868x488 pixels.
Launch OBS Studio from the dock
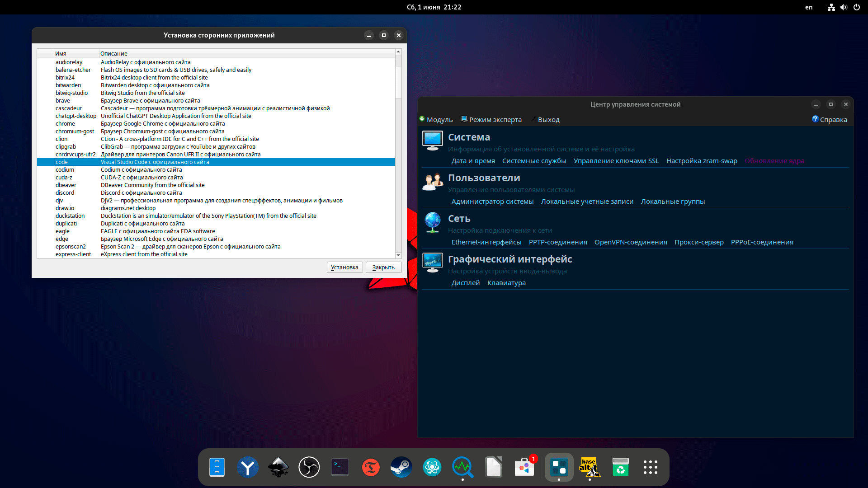[x=309, y=467]
